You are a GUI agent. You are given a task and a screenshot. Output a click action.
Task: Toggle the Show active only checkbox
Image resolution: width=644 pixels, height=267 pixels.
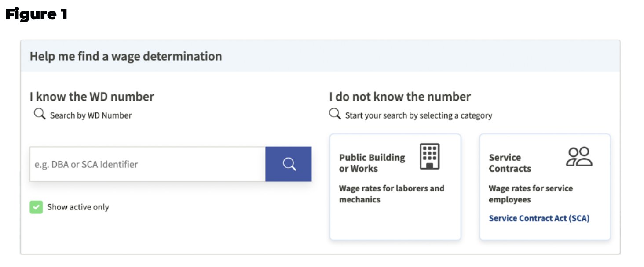coord(36,207)
